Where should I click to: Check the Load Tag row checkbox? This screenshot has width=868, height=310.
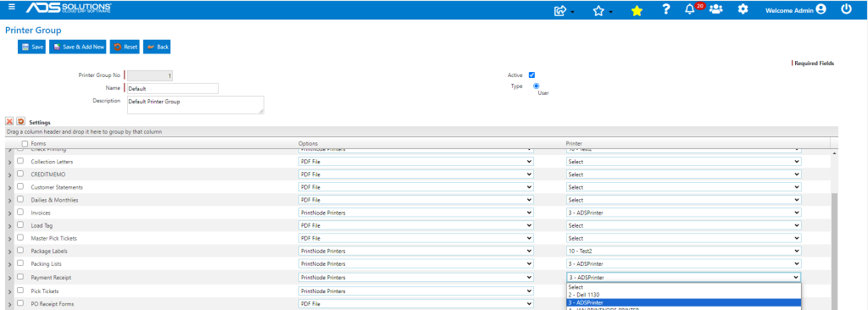[x=20, y=224]
